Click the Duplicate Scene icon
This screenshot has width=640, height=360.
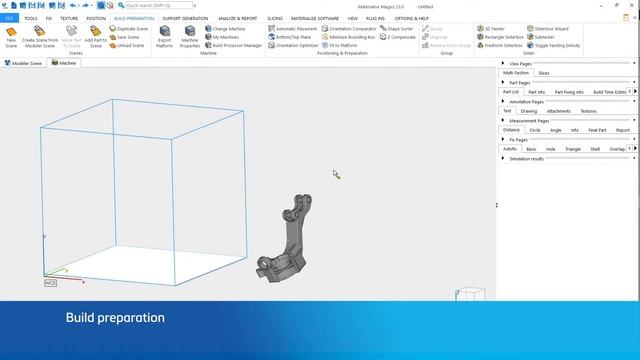113,29
